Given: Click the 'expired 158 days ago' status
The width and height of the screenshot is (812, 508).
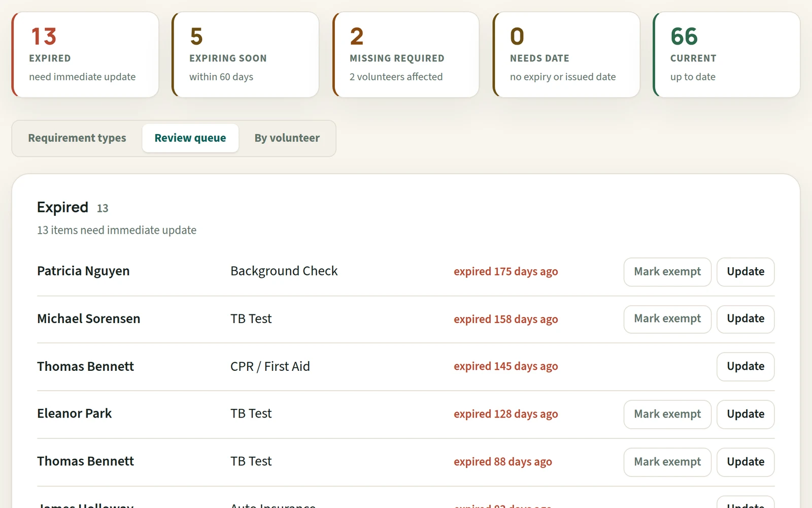Looking at the screenshot, I should coord(506,320).
